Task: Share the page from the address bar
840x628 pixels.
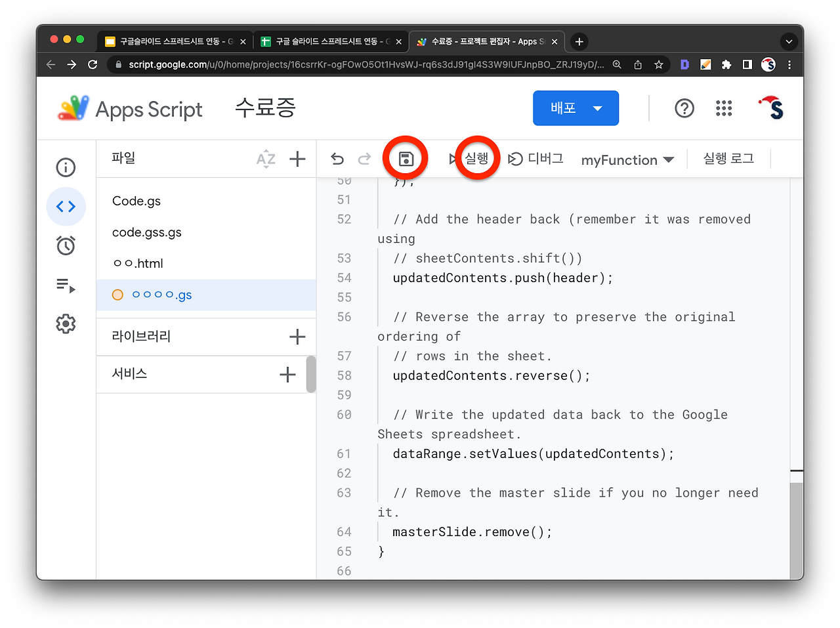Action: pyautogui.click(x=638, y=64)
